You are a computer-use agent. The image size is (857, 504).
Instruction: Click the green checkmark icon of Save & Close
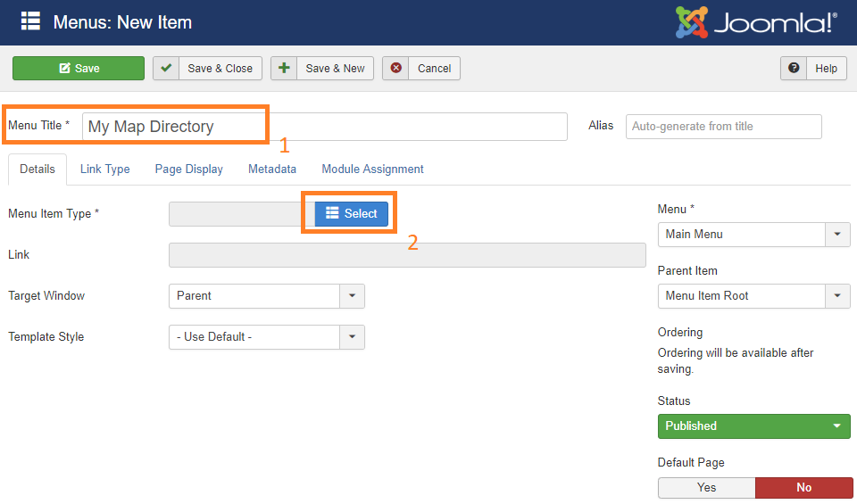click(x=166, y=69)
